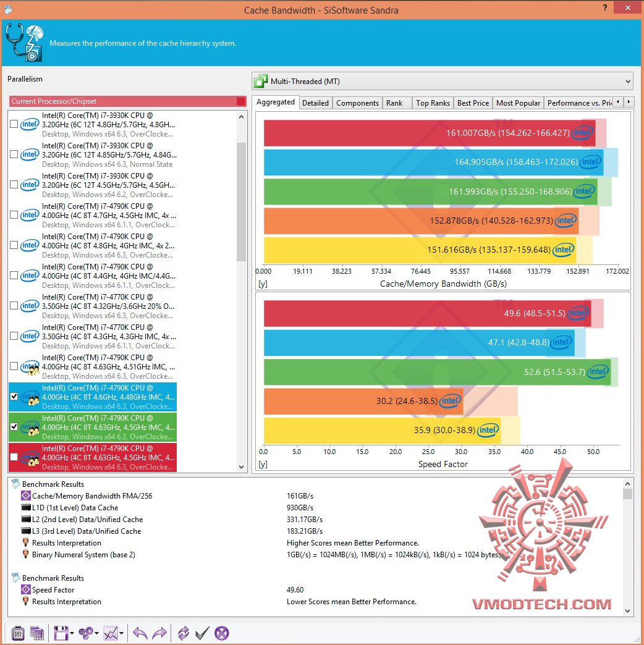Screen dimensions: 644x645
Task: Open the Best Price tab
Action: [473, 103]
